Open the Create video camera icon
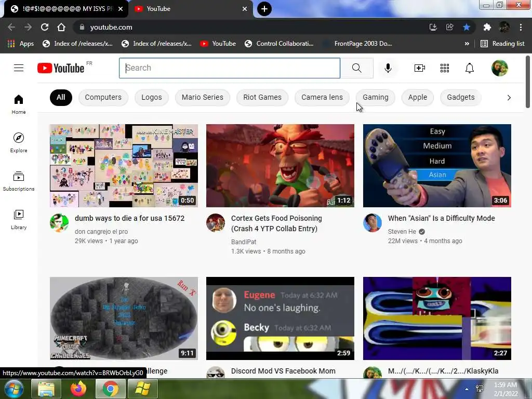Image resolution: width=532 pixels, height=399 pixels. pyautogui.click(x=420, y=68)
